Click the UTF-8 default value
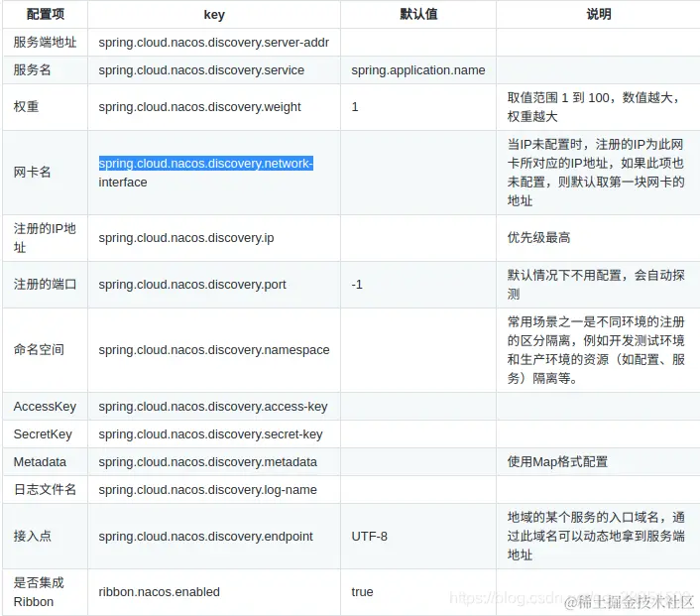 pos(369,536)
